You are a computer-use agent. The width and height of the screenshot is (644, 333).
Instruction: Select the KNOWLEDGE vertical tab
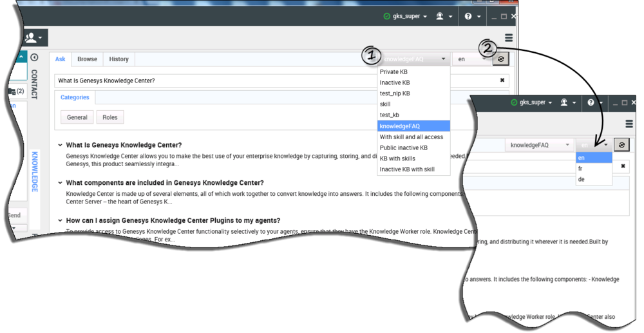pos(35,171)
